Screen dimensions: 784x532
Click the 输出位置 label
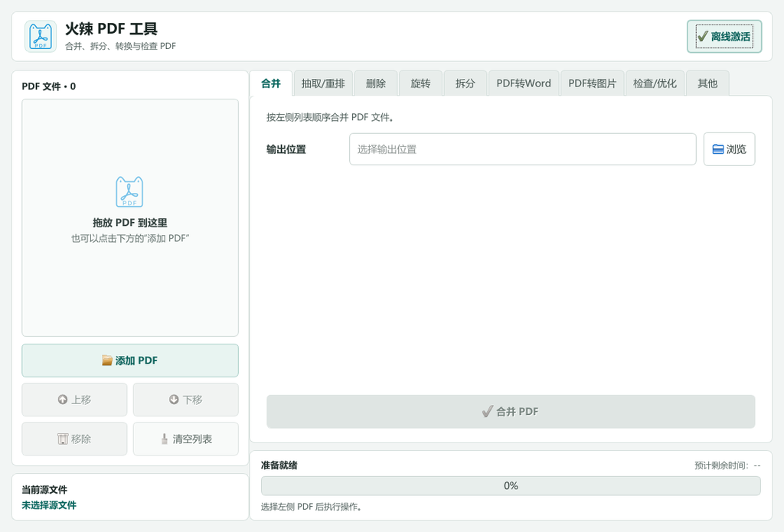[286, 149]
